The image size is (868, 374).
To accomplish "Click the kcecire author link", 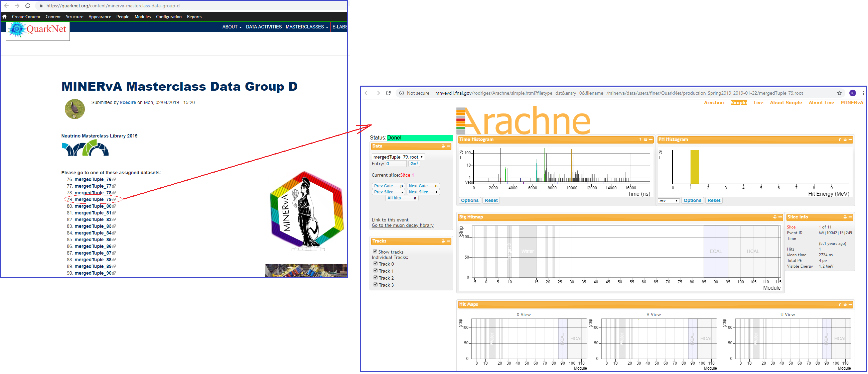I will 128,102.
